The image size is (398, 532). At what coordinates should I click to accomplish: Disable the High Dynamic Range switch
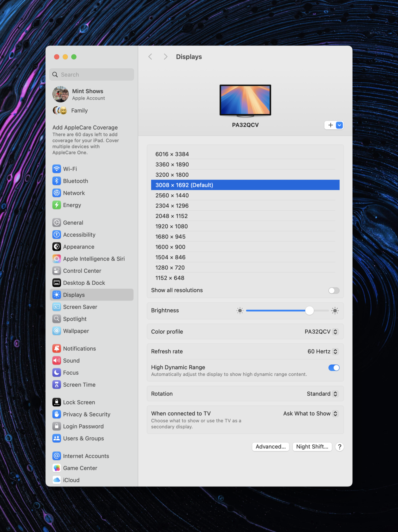point(334,368)
